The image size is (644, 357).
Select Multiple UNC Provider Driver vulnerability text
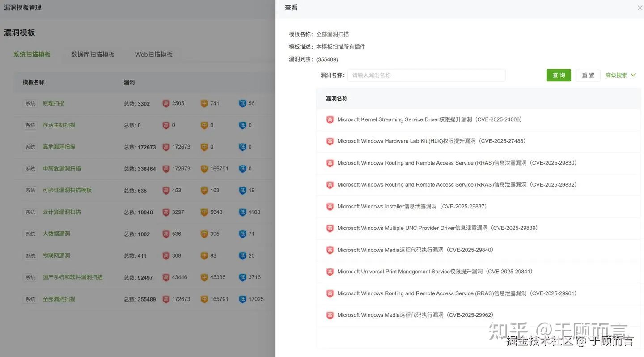[x=438, y=229]
